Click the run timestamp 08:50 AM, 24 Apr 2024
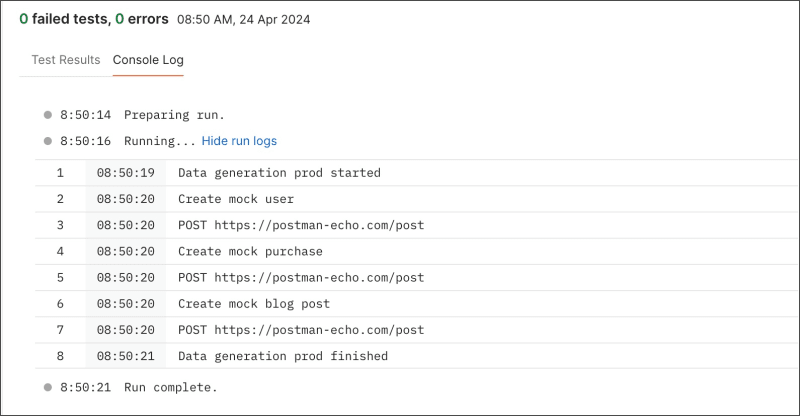 coord(245,19)
